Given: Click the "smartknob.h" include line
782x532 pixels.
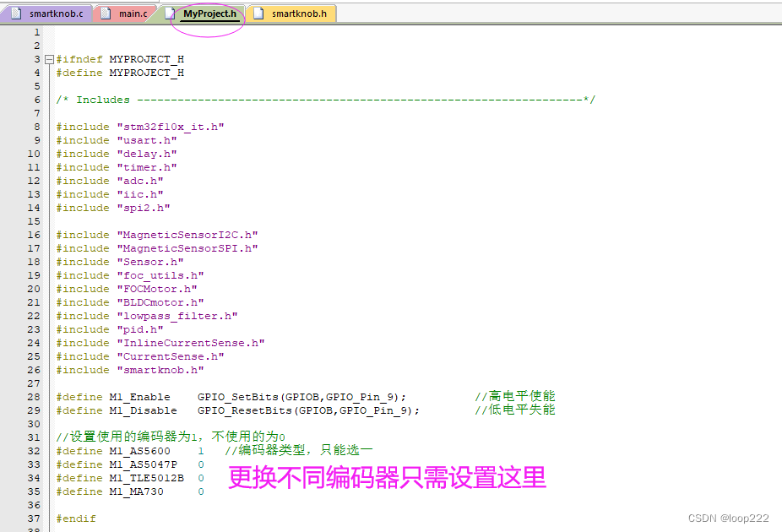Looking at the screenshot, I should pyautogui.click(x=130, y=370).
